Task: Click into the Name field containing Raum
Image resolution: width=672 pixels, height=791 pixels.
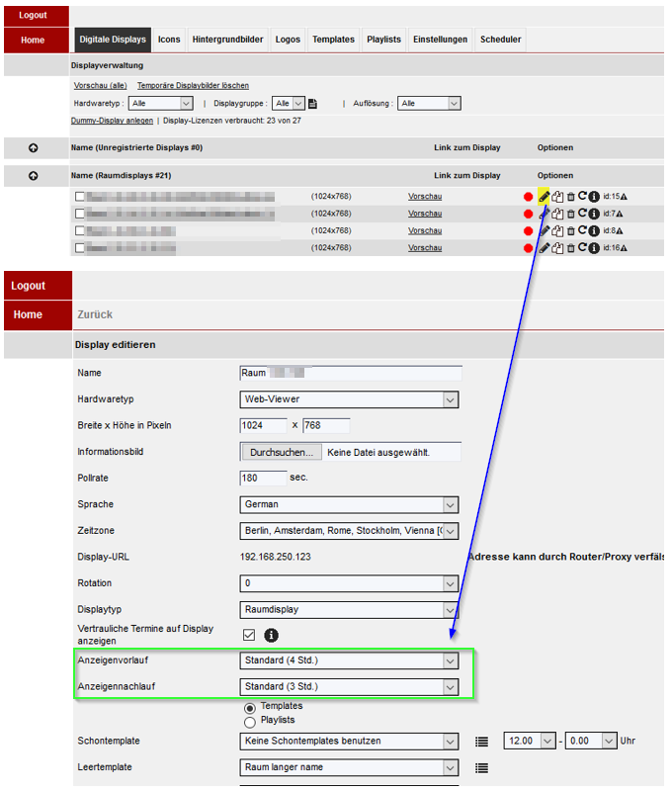Action: pyautogui.click(x=351, y=373)
